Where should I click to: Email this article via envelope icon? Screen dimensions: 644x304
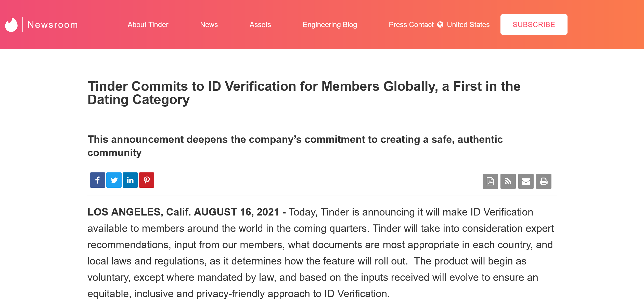point(526,181)
